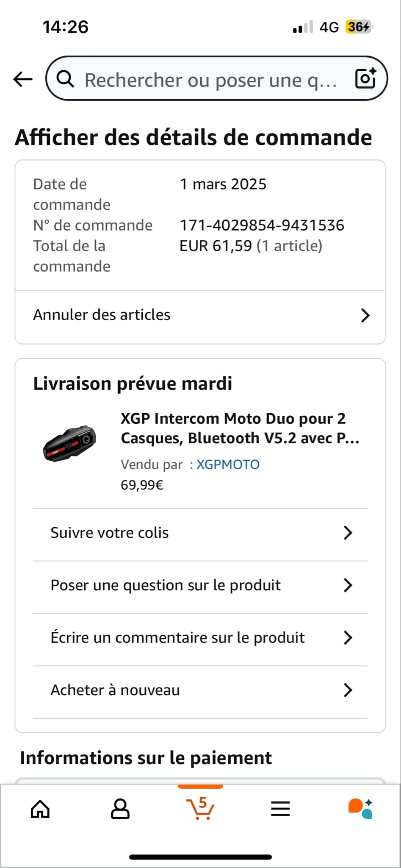Go to Home tab icon
This screenshot has width=401, height=868.
pyautogui.click(x=40, y=809)
